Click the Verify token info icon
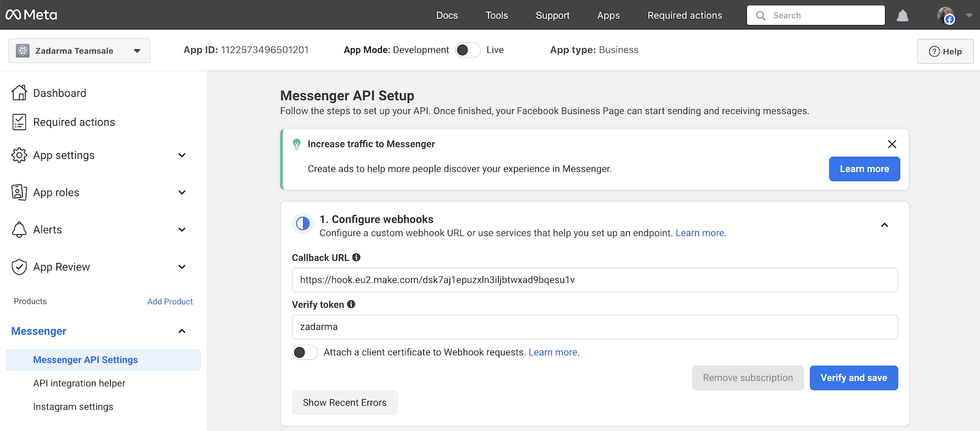Viewport: 980px width, 431px height. [x=351, y=304]
